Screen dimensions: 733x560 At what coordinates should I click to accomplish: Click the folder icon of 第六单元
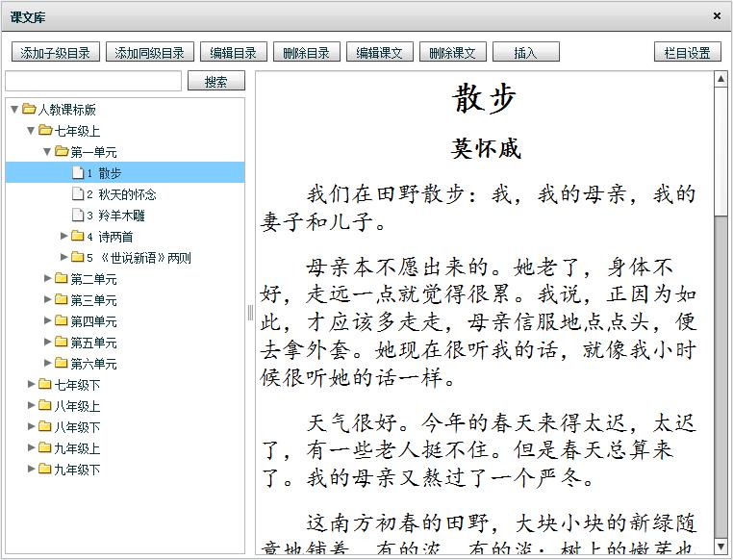tap(62, 364)
